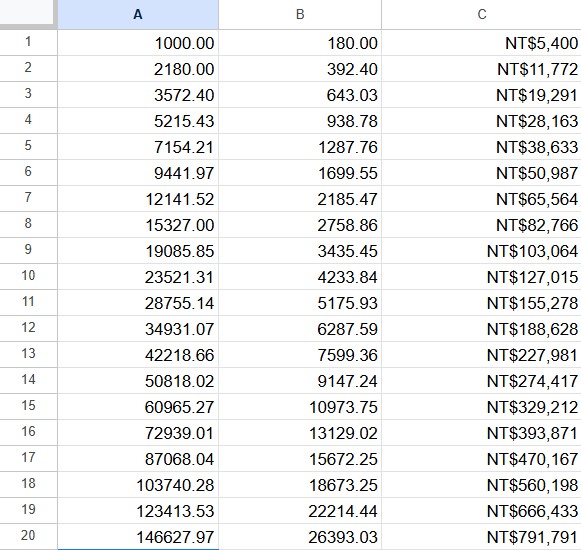Viewport: 581px width, 550px height.
Task: Click cell with value 146627.97
Action: pyautogui.click(x=138, y=537)
